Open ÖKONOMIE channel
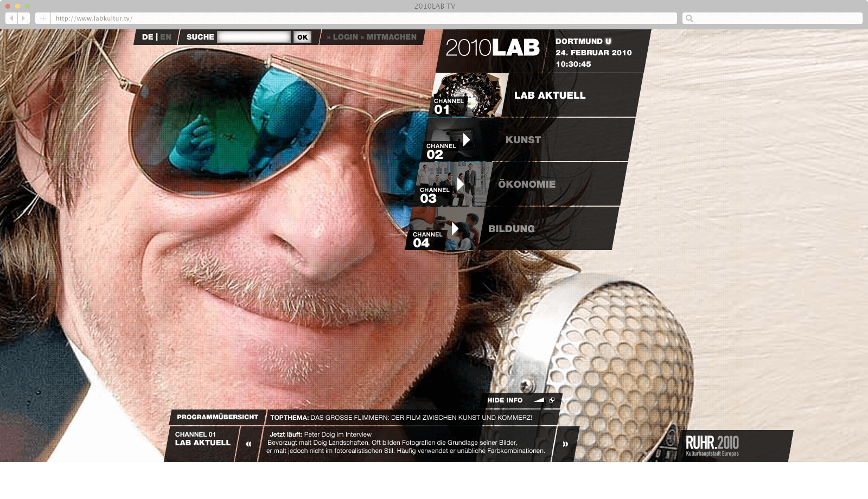Viewport: 868px width, 499px height. coord(527,184)
